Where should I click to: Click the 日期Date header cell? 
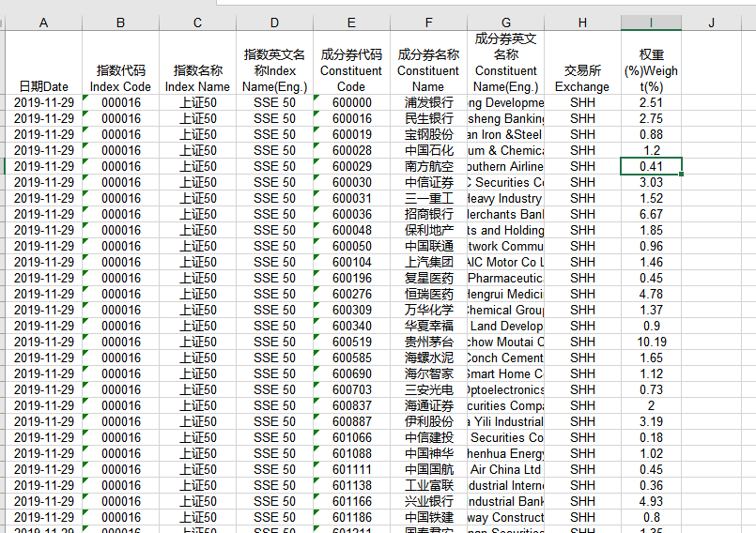[43, 63]
